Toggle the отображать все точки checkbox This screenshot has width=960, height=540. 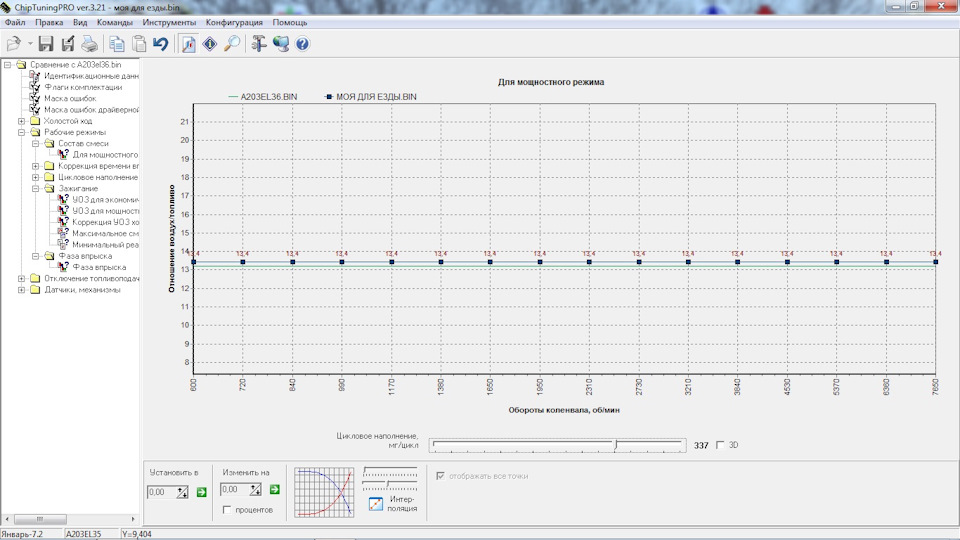click(x=440, y=476)
